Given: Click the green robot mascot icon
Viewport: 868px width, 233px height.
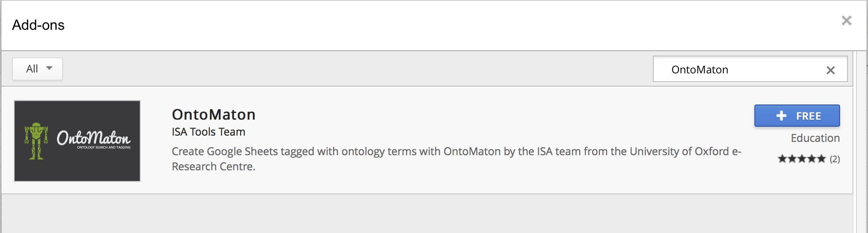Looking at the screenshot, I should 36,141.
